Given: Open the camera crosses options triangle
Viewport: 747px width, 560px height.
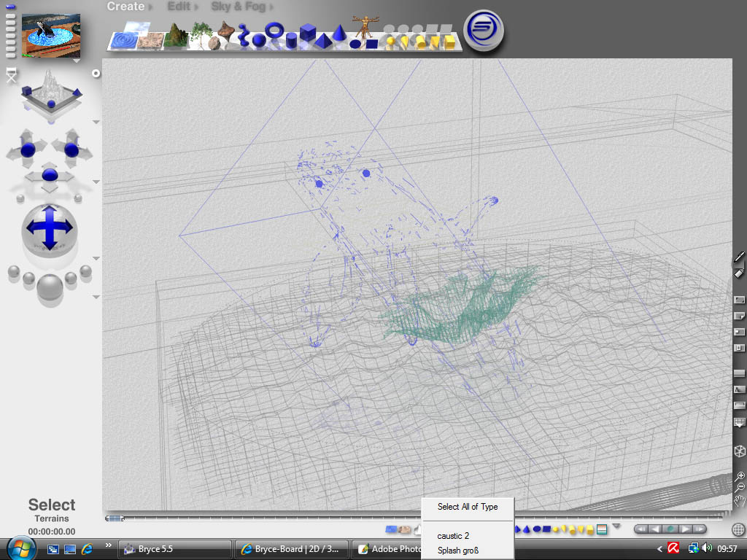Looking at the screenshot, I should tap(96, 182).
